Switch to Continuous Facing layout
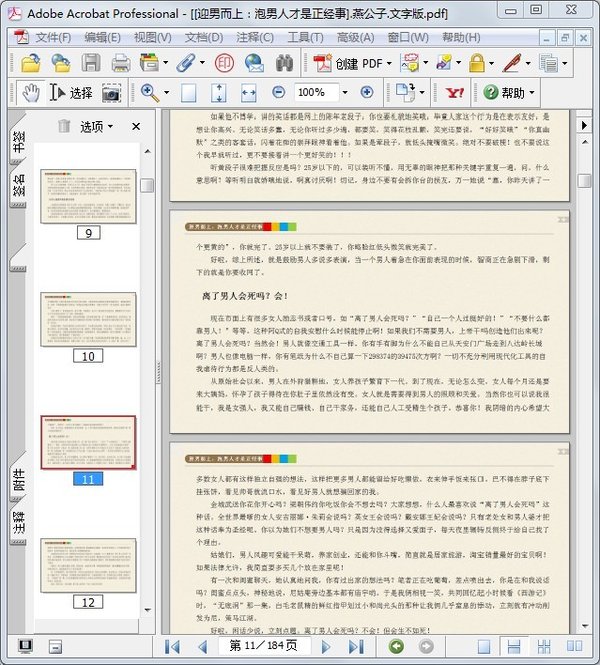 [x=544, y=646]
